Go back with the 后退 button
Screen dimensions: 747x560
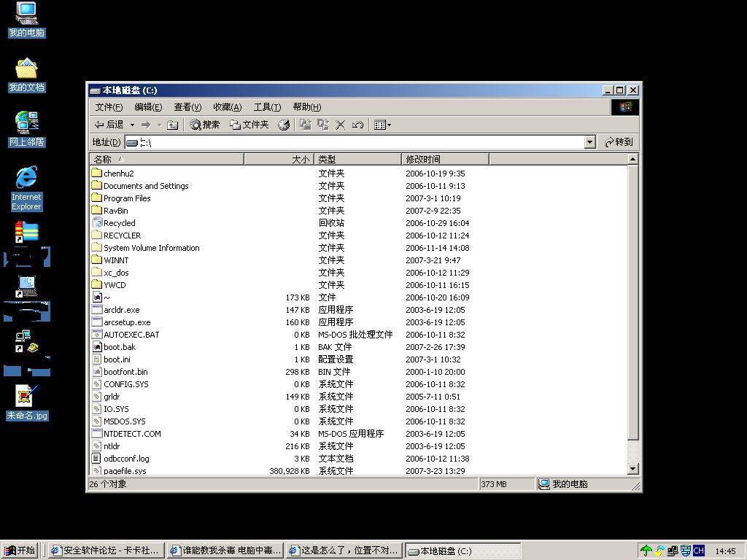click(109, 125)
